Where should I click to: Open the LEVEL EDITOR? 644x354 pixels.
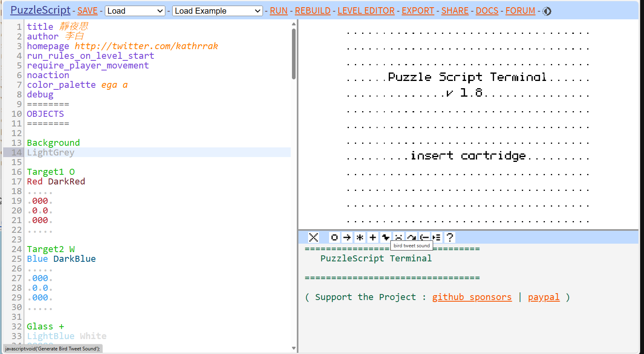(366, 11)
